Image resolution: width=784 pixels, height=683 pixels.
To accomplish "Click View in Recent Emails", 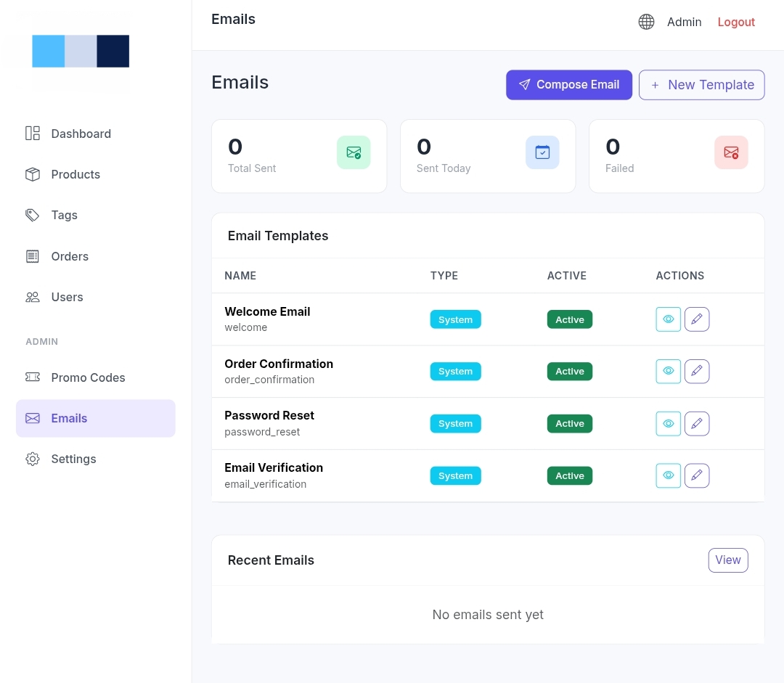I will click(x=728, y=560).
